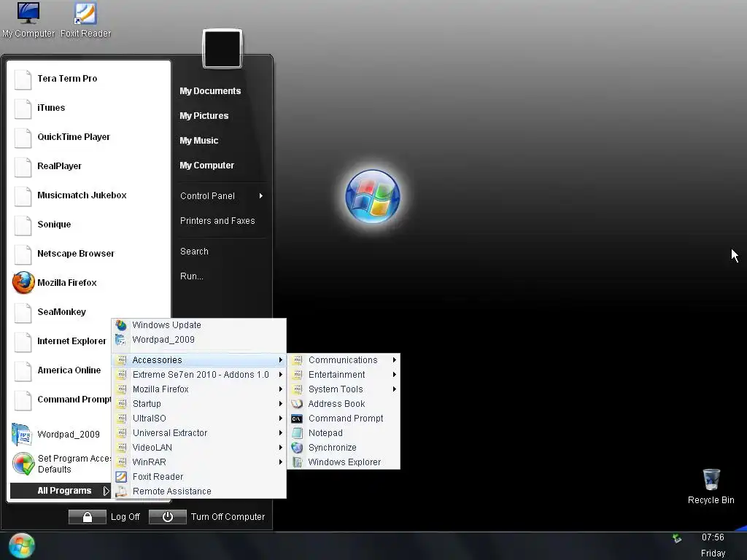Expand Extreme Se7en 2010 Addons submenu arrow

pyautogui.click(x=281, y=375)
